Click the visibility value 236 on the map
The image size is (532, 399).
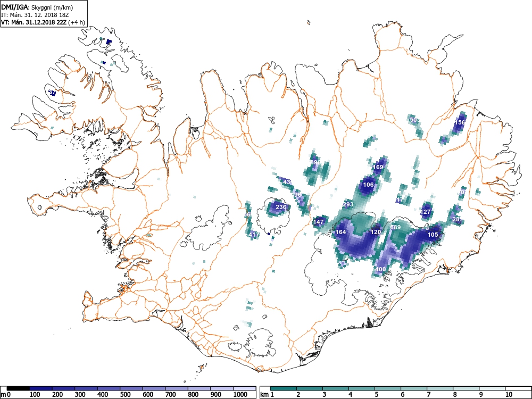(x=281, y=207)
